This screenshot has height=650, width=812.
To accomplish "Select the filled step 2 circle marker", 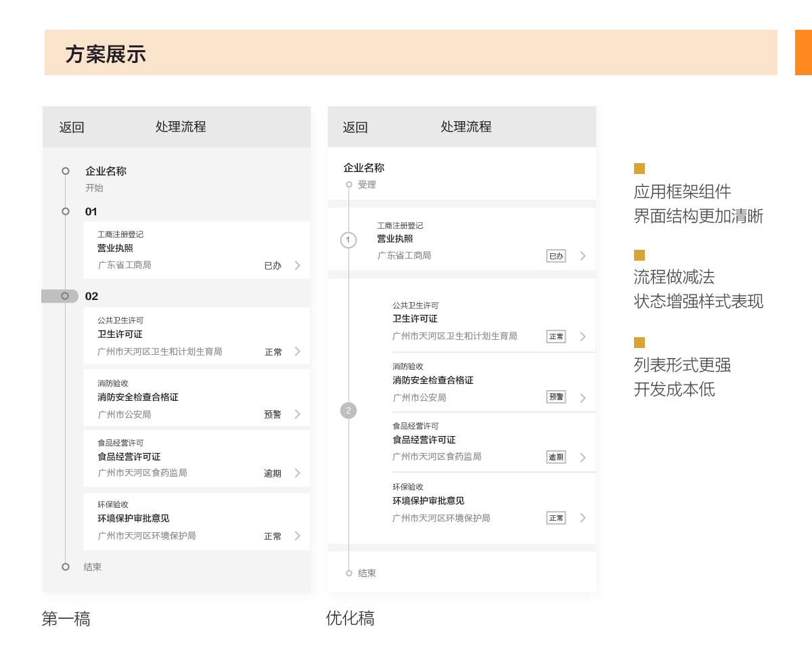I will [x=348, y=410].
